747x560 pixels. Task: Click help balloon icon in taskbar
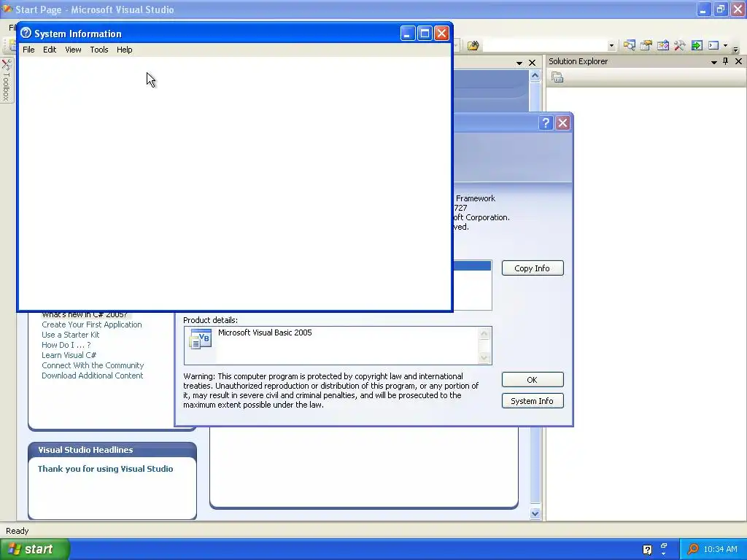pyautogui.click(x=647, y=550)
